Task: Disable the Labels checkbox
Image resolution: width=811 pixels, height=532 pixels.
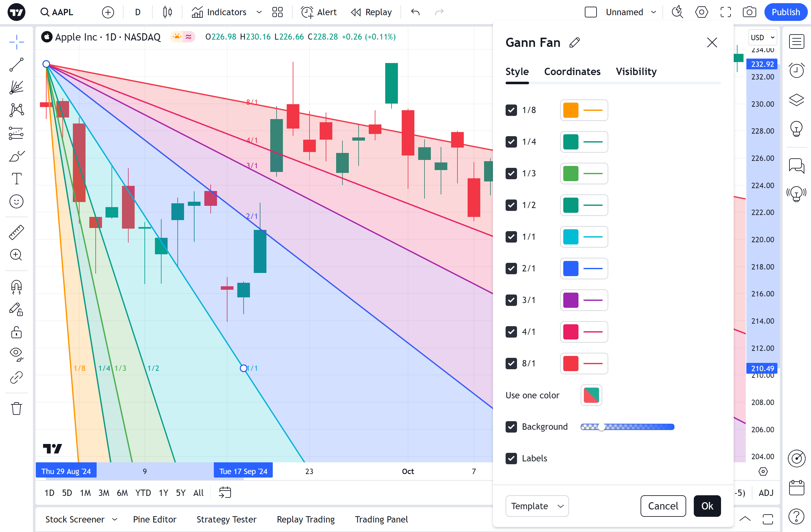Action: pos(511,459)
